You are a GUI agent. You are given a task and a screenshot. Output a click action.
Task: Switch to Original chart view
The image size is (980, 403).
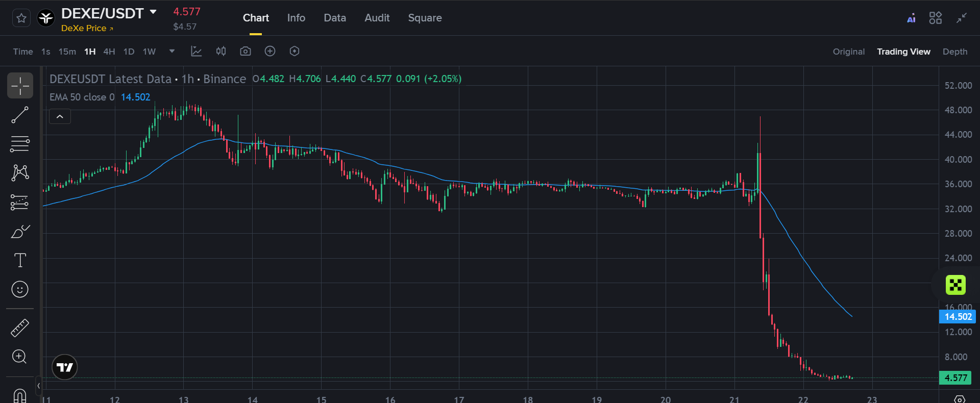pos(849,52)
